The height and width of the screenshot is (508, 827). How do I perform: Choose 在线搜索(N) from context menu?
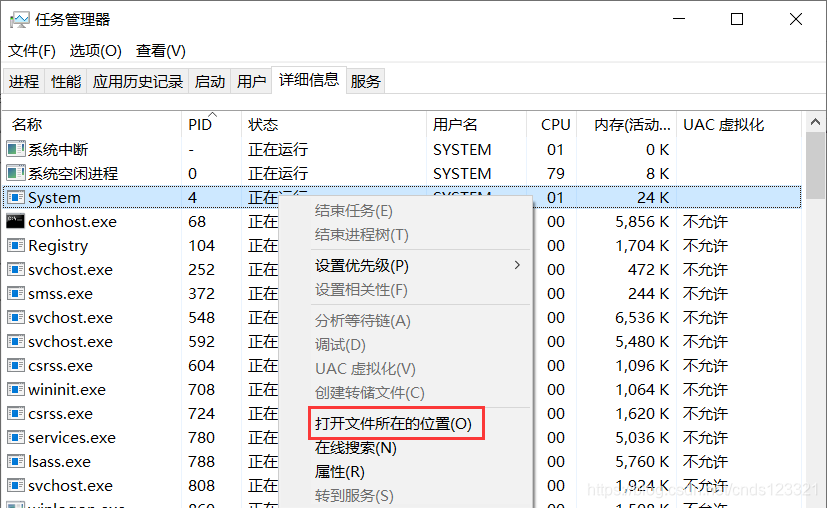pos(355,447)
